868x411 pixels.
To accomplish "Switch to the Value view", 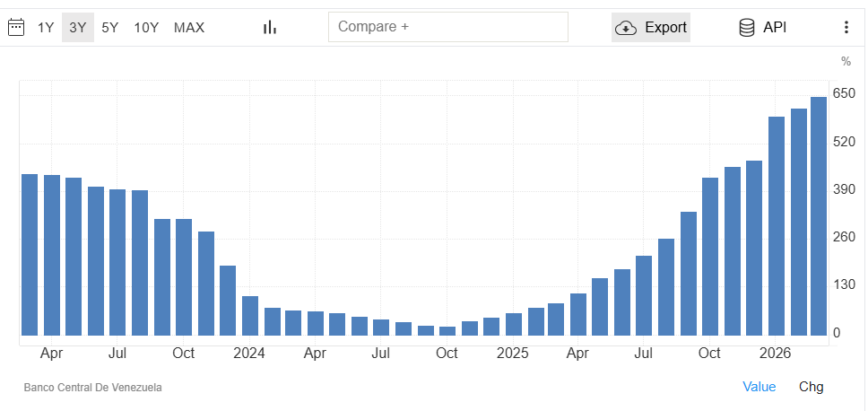I will pos(759,387).
